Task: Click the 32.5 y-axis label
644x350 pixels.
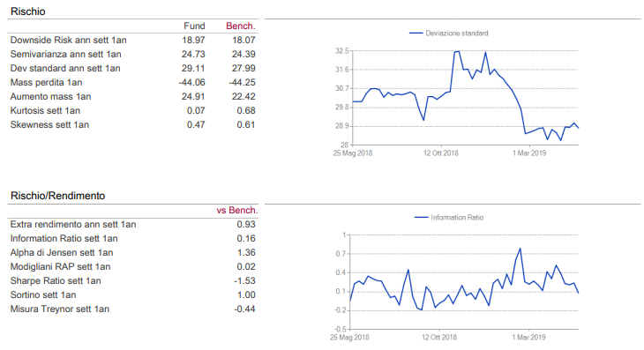Action: tap(341, 51)
